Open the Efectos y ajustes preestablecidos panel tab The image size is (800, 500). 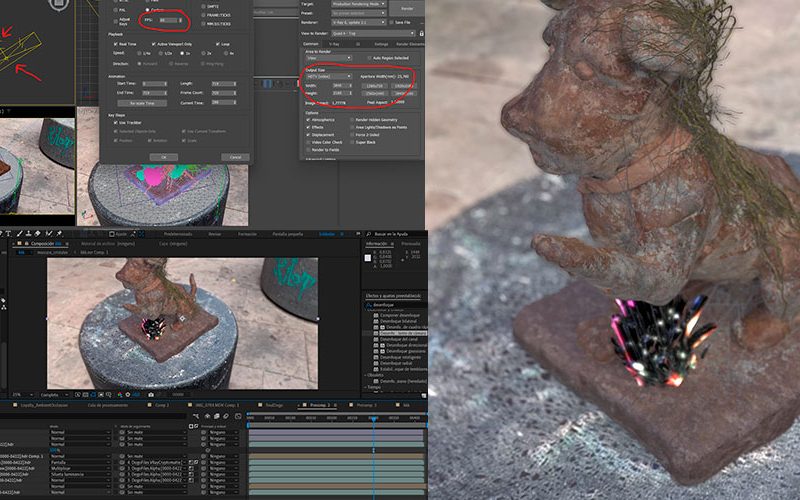tap(392, 294)
